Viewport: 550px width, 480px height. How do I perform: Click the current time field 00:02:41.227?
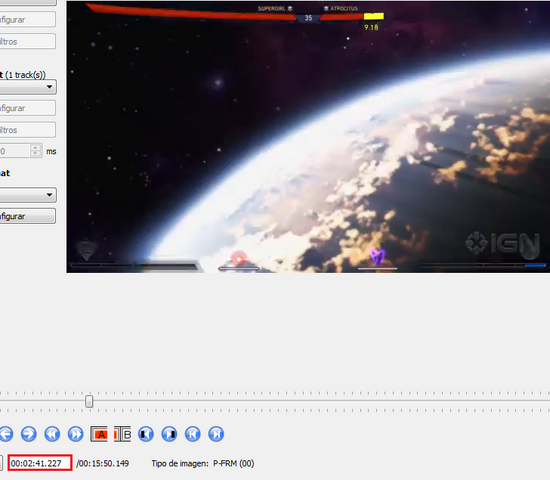point(40,463)
